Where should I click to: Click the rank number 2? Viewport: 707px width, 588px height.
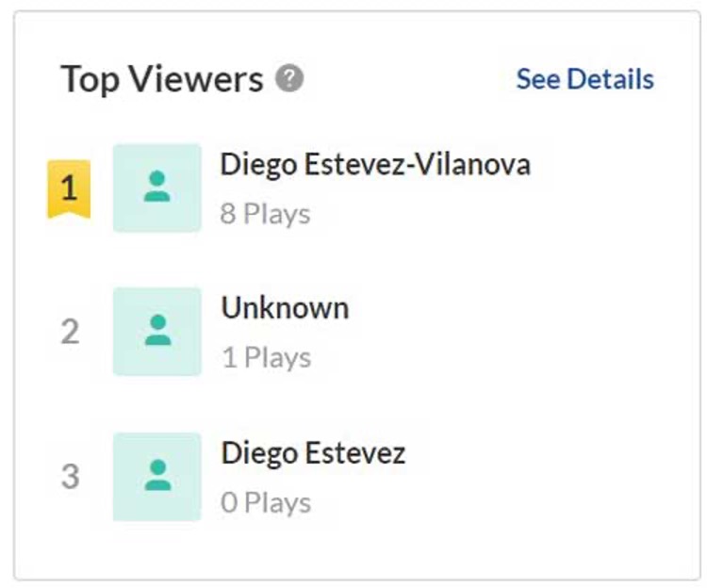pyautogui.click(x=70, y=333)
